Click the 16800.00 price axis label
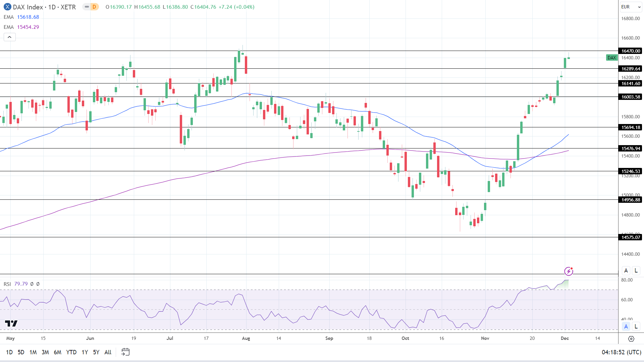This screenshot has width=644, height=362. tap(631, 18)
